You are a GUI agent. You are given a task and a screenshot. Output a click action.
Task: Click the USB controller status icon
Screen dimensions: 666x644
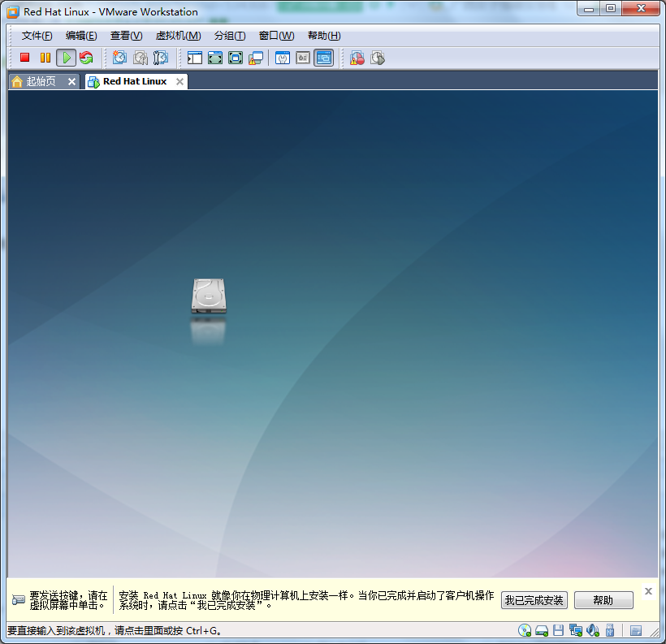tap(610, 630)
